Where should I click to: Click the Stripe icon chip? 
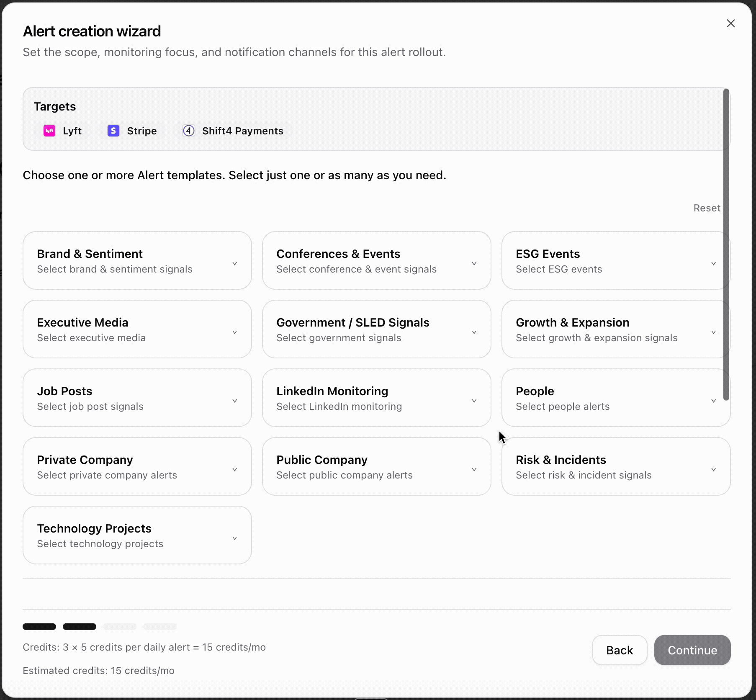pyautogui.click(x=113, y=131)
